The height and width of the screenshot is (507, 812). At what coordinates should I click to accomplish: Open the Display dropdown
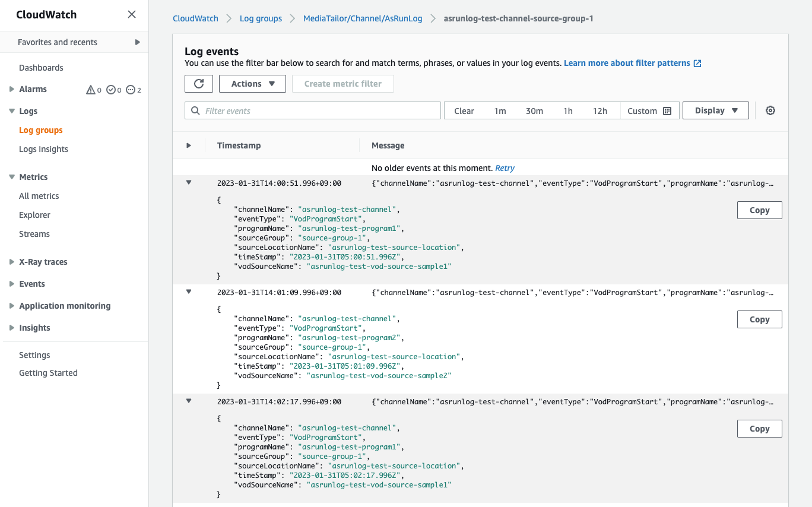(x=716, y=110)
